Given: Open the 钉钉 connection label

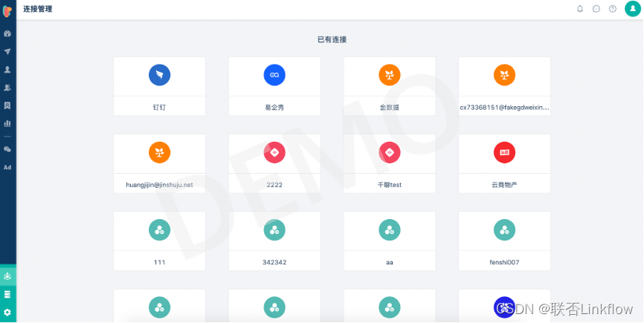Looking at the screenshot, I should 159,108.
